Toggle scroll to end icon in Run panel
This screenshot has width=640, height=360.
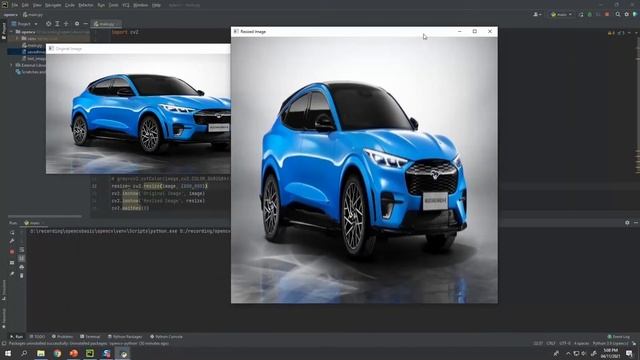click(x=22, y=258)
